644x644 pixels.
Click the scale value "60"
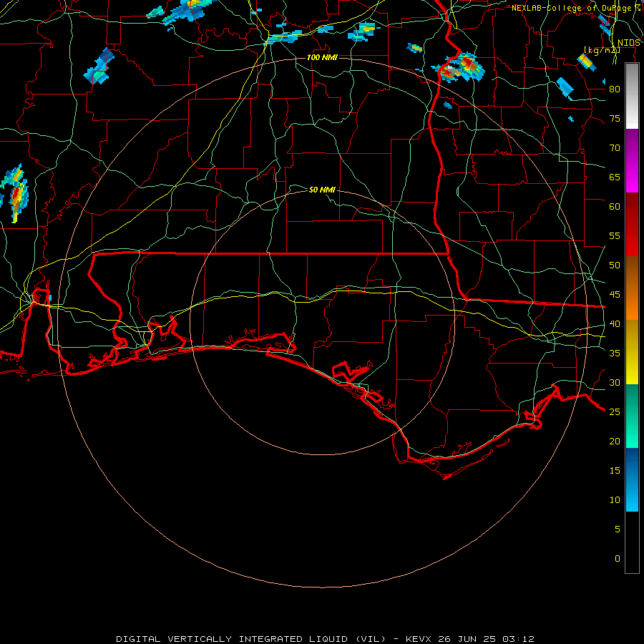(615, 207)
